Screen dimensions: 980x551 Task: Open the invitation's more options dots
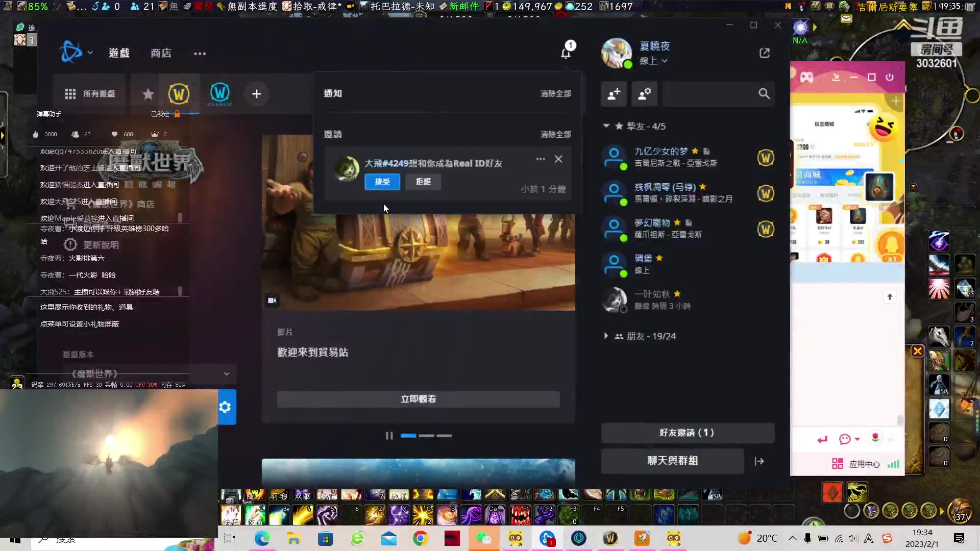coord(541,159)
